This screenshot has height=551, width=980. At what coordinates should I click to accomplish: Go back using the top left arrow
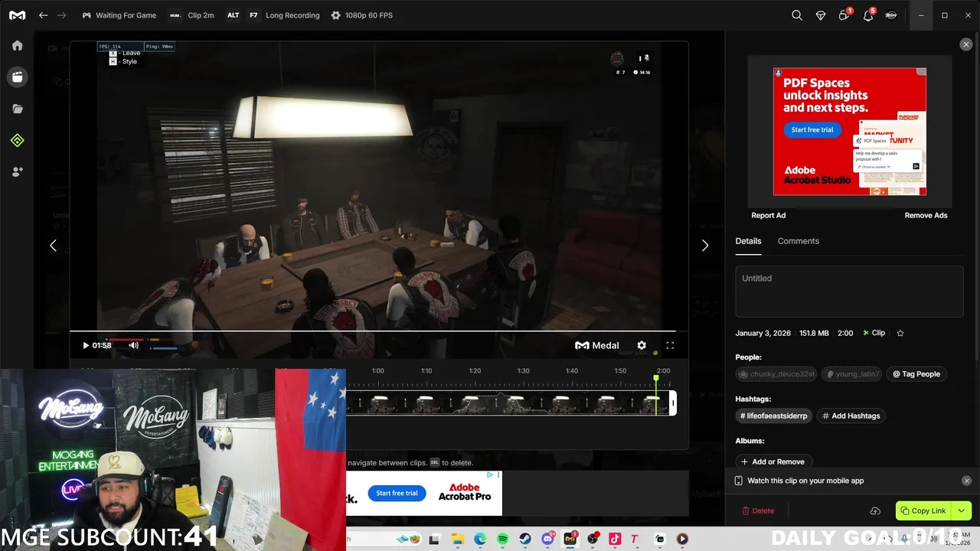pyautogui.click(x=43, y=15)
